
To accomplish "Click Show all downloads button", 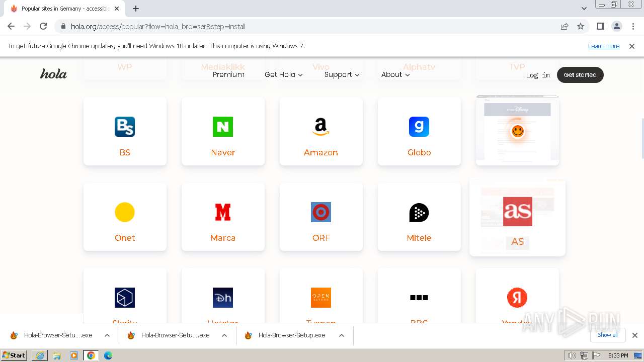I will tap(608, 335).
